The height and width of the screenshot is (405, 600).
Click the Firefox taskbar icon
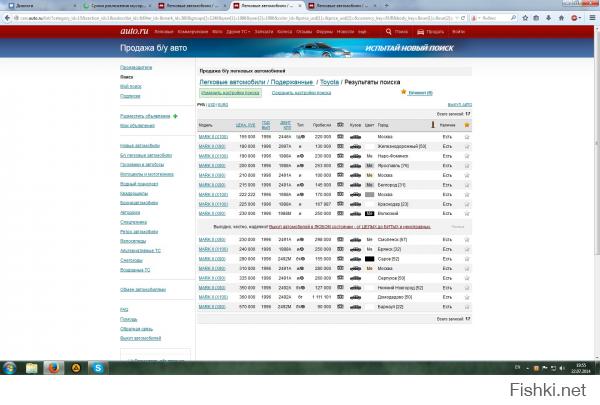[x=54, y=368]
